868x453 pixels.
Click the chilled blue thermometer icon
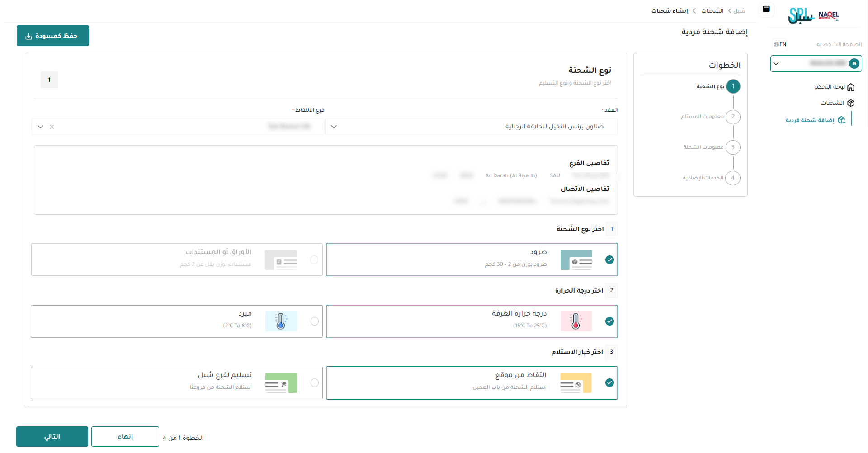[x=281, y=321]
